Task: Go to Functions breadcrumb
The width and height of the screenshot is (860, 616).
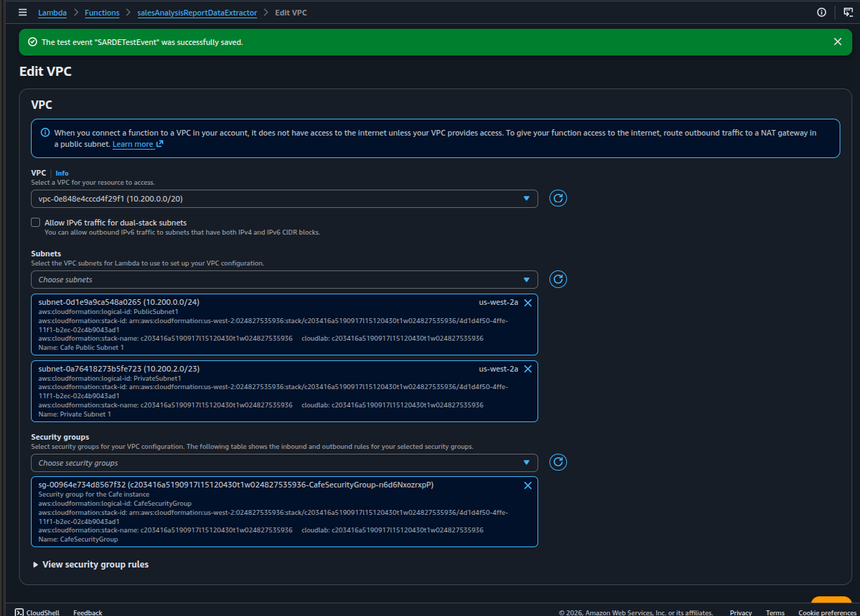Action: 102,13
